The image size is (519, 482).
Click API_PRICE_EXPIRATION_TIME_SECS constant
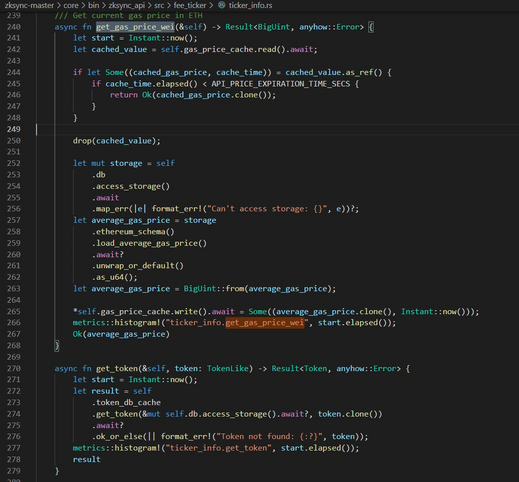click(281, 84)
